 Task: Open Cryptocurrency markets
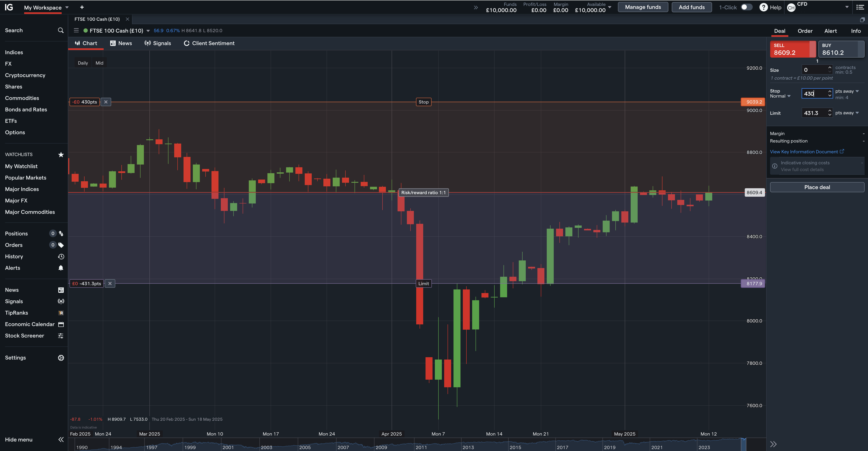(x=25, y=75)
